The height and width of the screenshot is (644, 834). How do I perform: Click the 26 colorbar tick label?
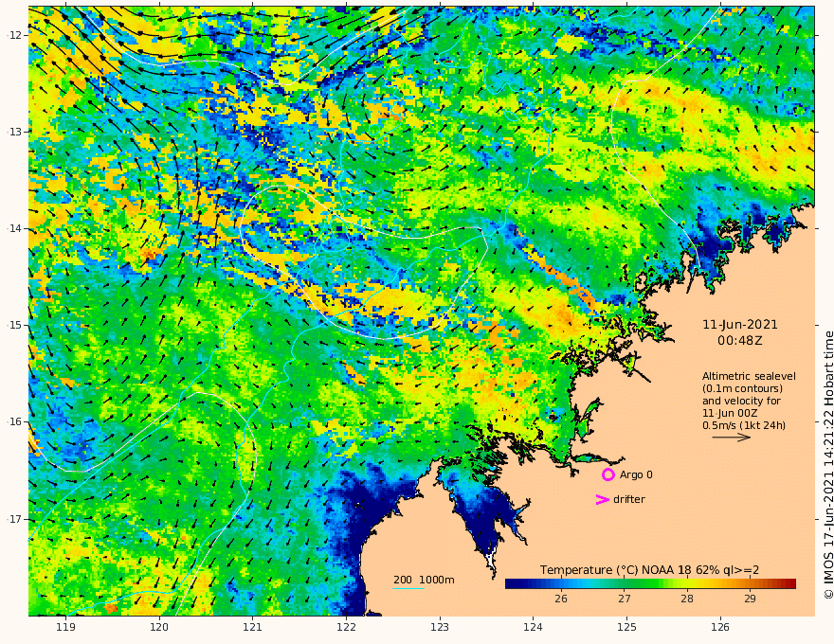561,599
